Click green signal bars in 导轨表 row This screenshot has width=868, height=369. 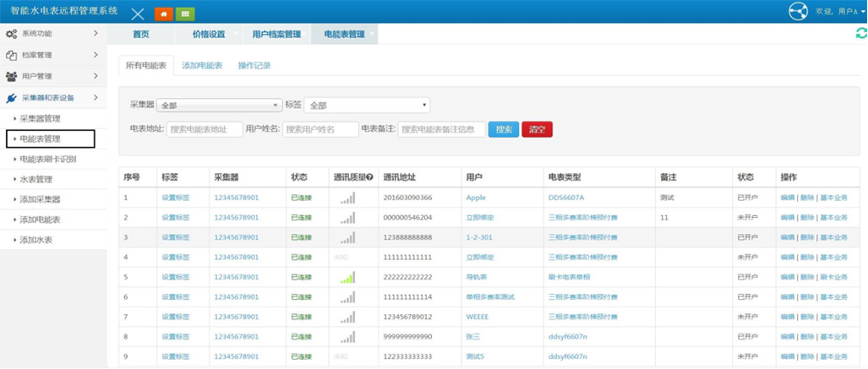pos(348,277)
